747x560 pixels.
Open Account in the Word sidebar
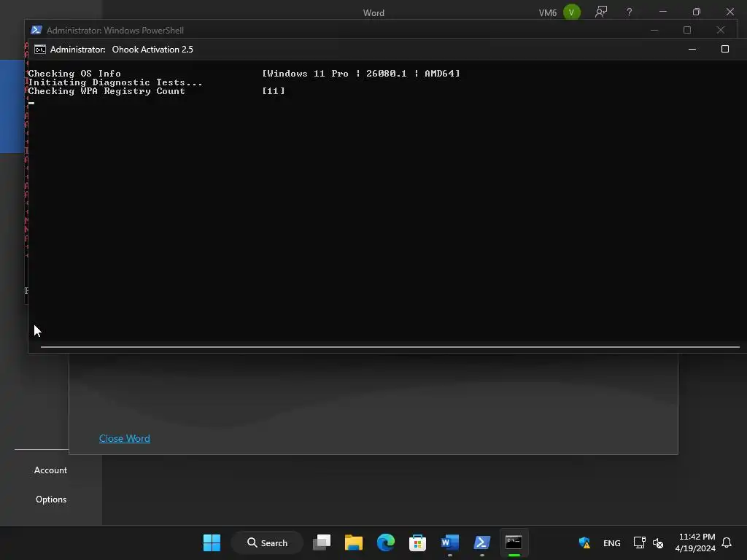[x=50, y=470]
